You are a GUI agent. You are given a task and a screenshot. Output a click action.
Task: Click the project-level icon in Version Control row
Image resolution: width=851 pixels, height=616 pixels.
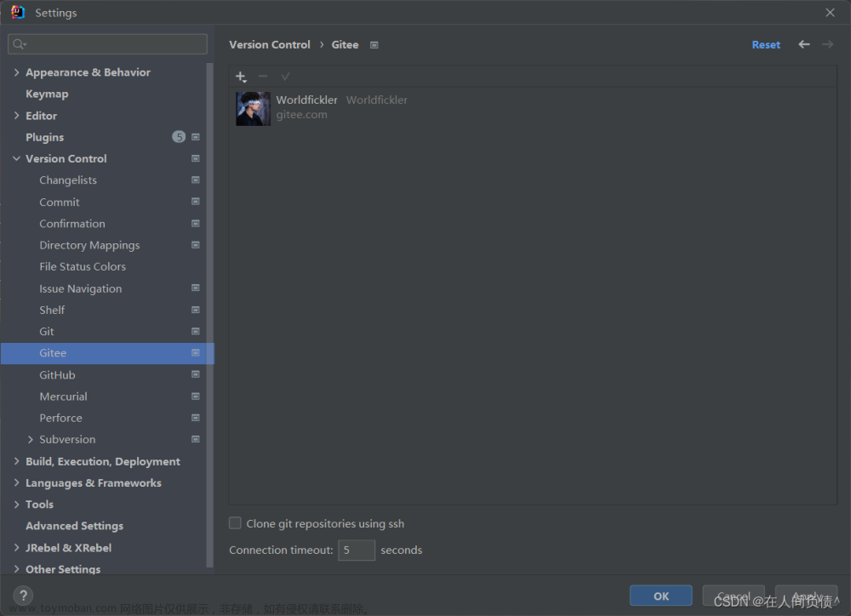pyautogui.click(x=196, y=158)
